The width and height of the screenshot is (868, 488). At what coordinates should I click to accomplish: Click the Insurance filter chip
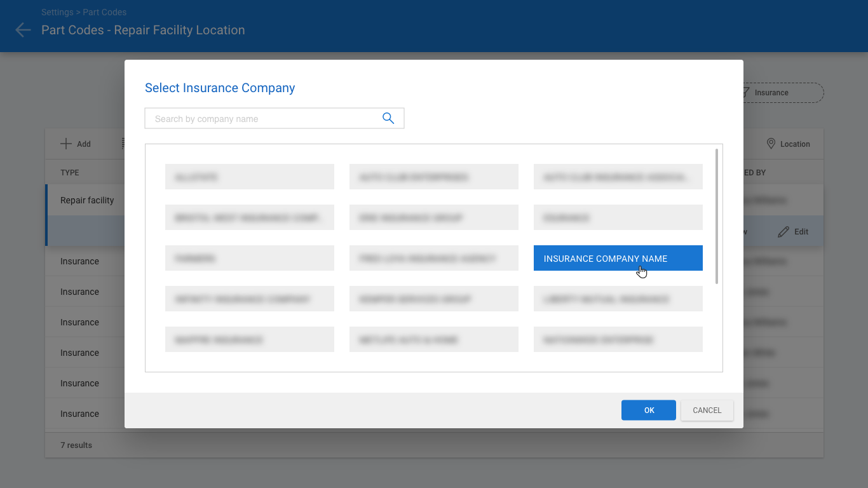pos(780,93)
